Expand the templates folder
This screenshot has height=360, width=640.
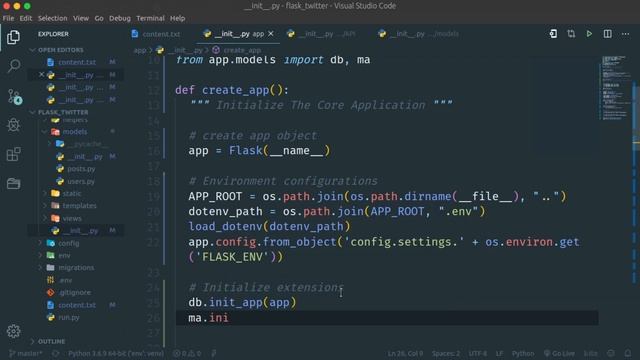click(x=79, y=206)
